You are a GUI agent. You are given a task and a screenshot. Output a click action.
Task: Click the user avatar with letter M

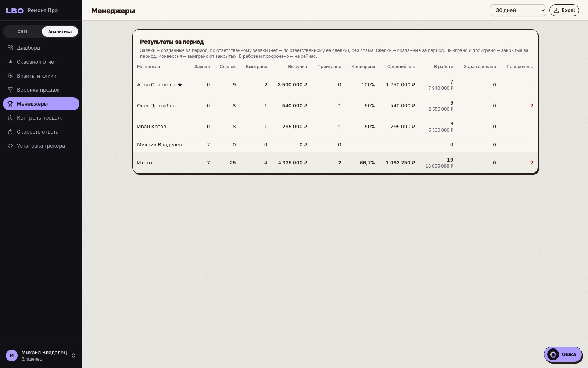[x=12, y=355]
